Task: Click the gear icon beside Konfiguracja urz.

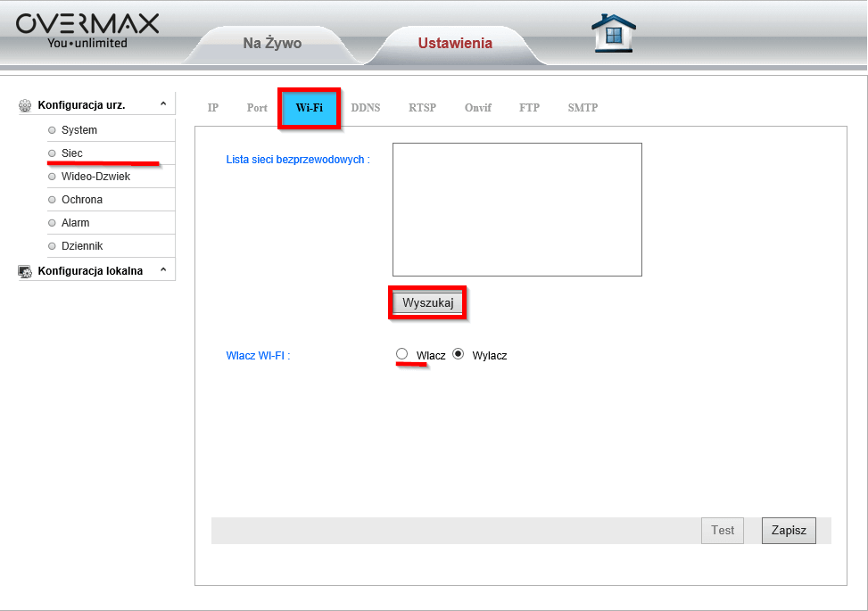Action: 25,105
